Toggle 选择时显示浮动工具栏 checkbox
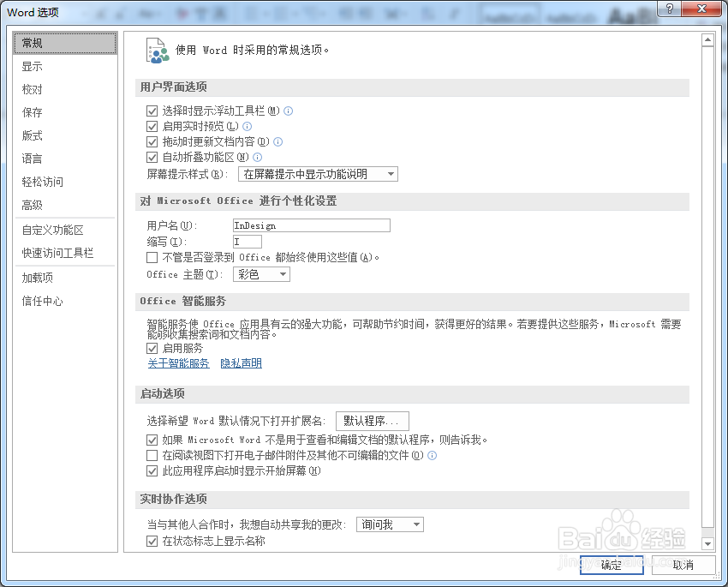The image size is (728, 587). [152, 111]
